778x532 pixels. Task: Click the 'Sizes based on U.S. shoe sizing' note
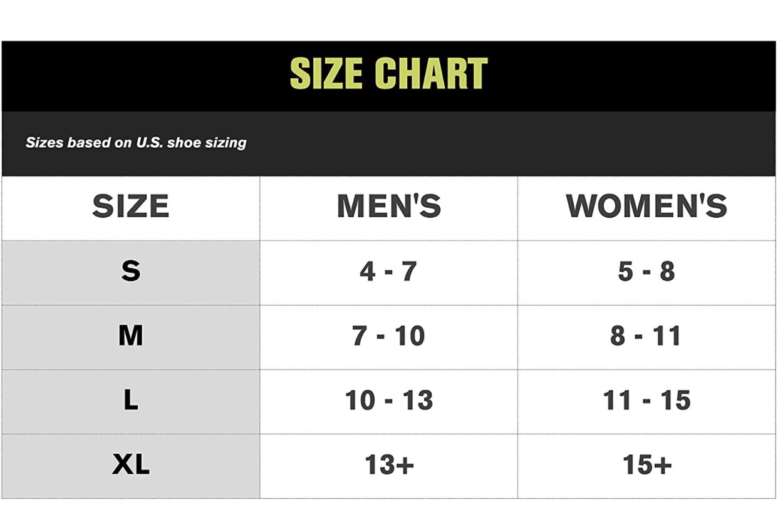pyautogui.click(x=136, y=143)
